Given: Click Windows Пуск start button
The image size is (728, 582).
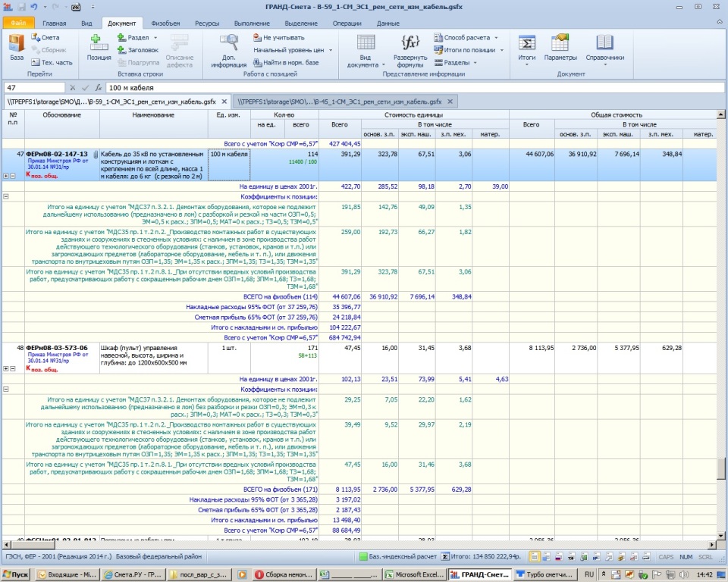Looking at the screenshot, I should 15,574.
